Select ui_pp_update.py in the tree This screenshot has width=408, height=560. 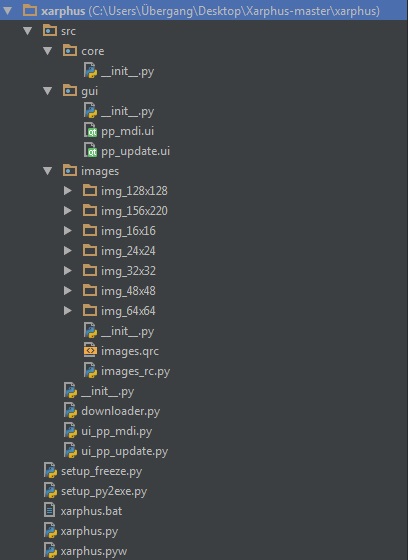coord(124,451)
